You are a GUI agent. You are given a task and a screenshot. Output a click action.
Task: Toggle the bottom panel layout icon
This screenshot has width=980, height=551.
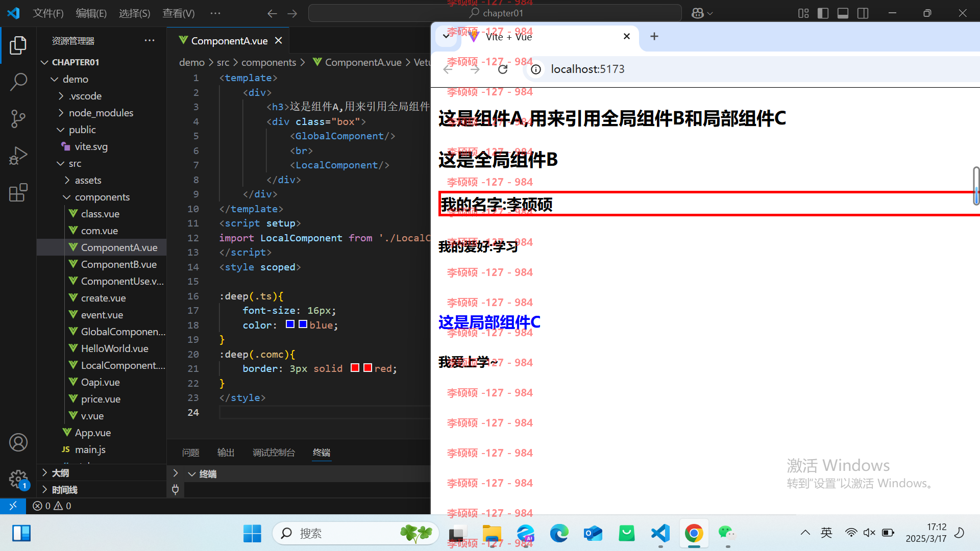[843, 13]
